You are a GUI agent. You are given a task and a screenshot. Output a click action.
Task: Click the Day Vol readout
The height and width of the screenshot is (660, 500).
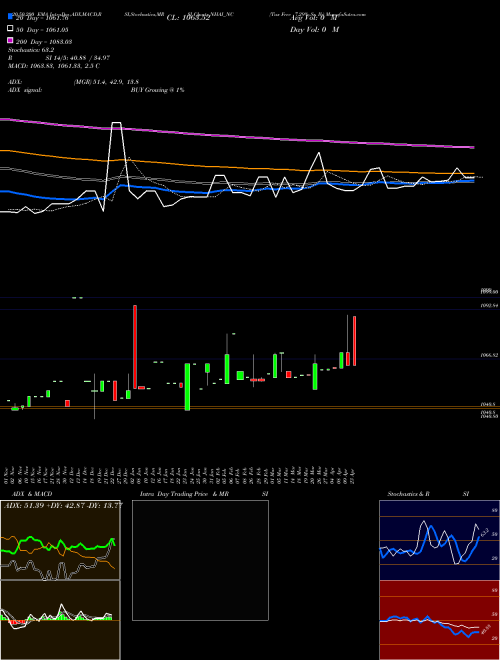[x=314, y=29]
